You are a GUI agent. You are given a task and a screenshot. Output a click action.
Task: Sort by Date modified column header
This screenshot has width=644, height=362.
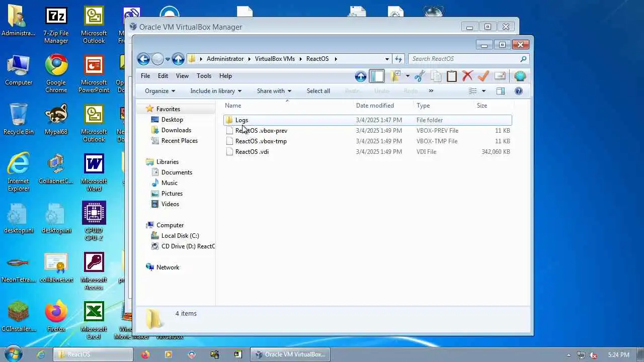(x=375, y=106)
